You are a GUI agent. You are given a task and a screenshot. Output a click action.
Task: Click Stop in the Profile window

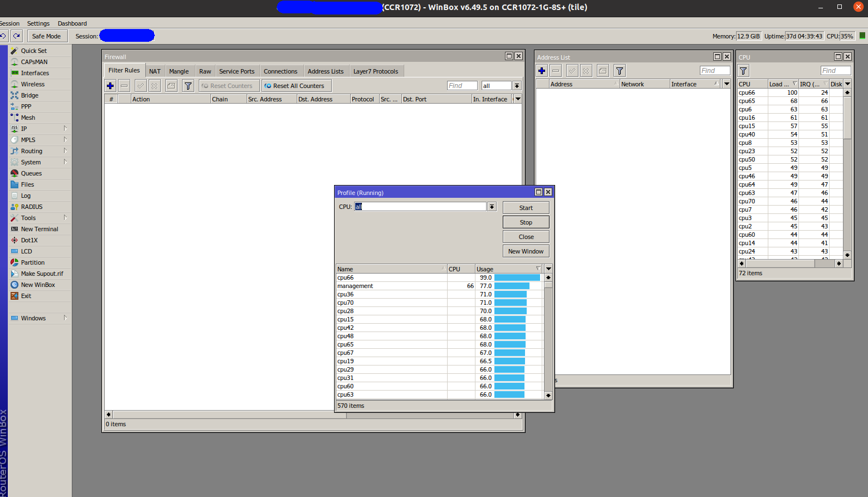point(526,222)
